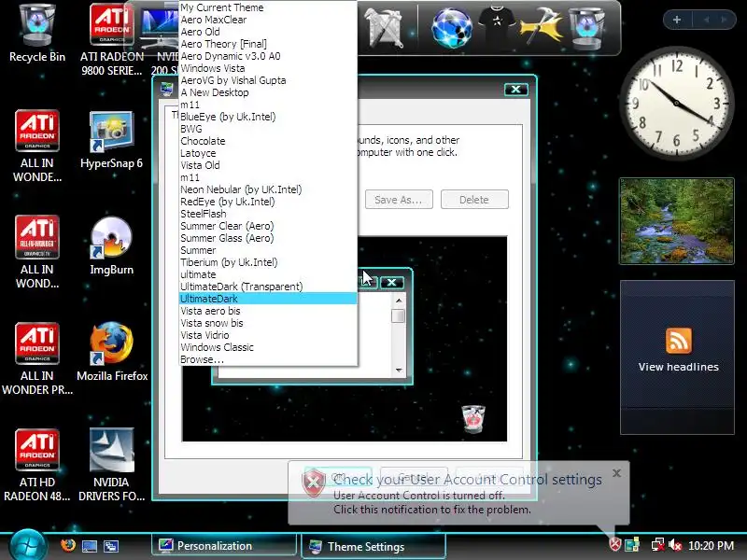Open NVIDIA DRIVERS FO... desktop icon
The height and width of the screenshot is (560, 747).
click(x=111, y=464)
